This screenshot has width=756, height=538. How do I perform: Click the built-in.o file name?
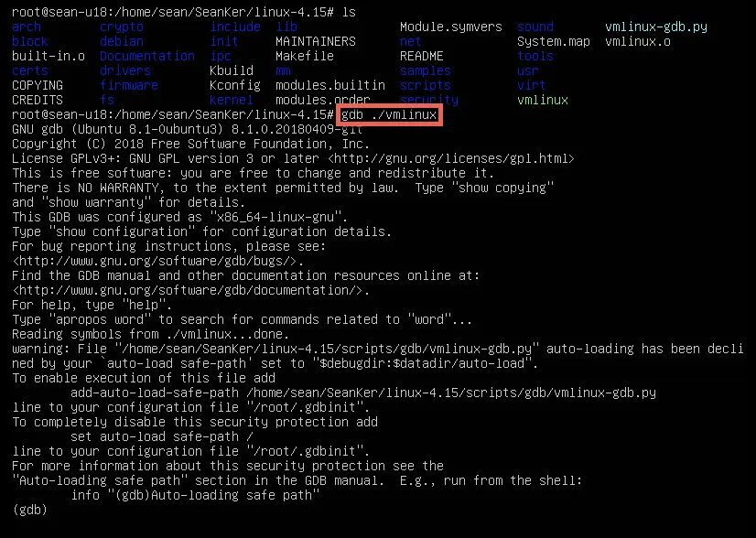click(x=49, y=56)
